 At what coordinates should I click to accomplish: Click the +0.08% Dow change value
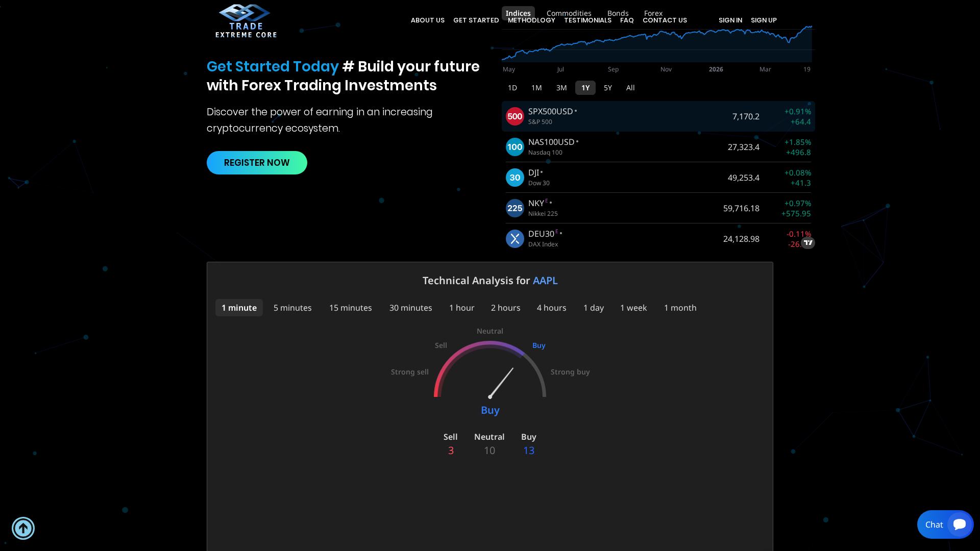798,172
